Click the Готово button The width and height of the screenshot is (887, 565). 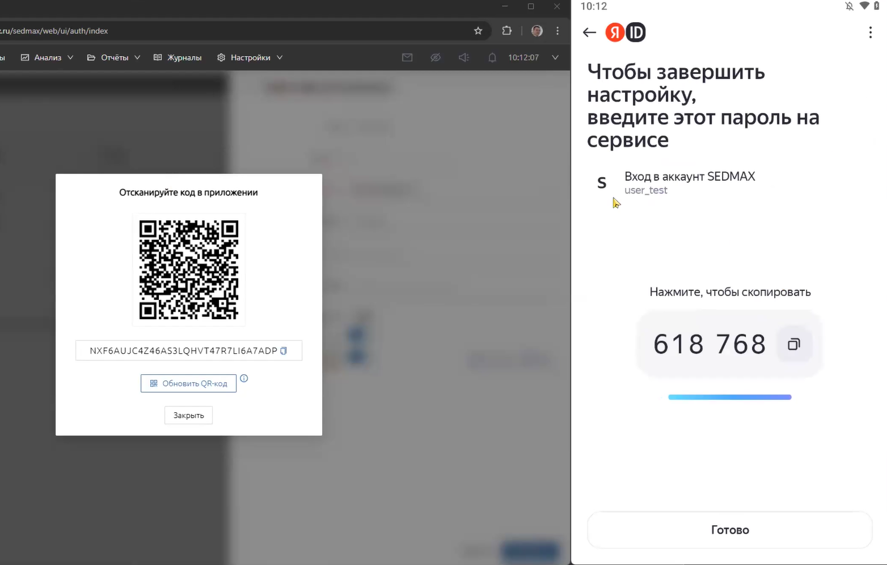730,530
